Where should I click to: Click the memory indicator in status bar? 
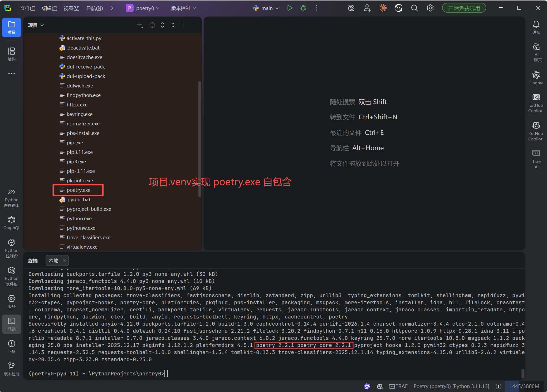(524, 386)
